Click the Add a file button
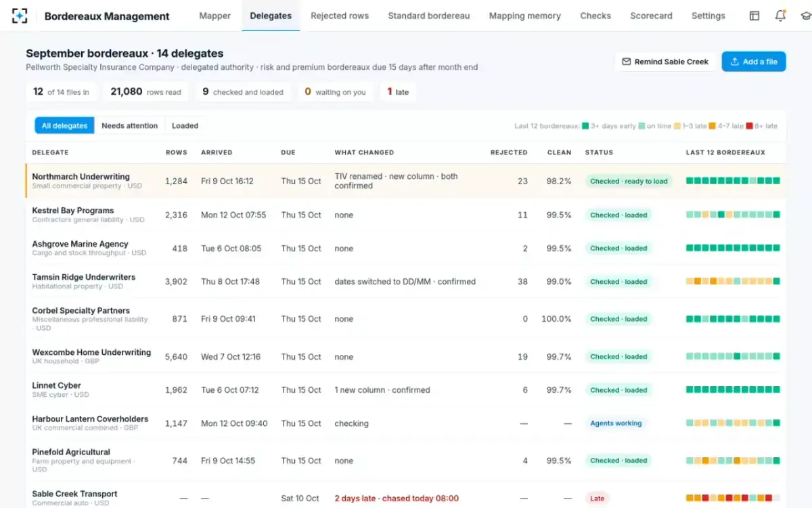 click(x=754, y=62)
